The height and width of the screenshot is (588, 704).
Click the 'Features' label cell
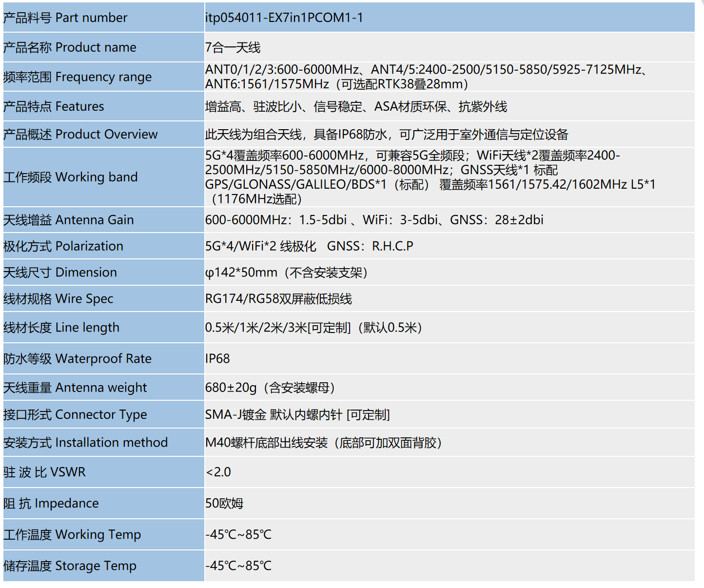point(54,106)
